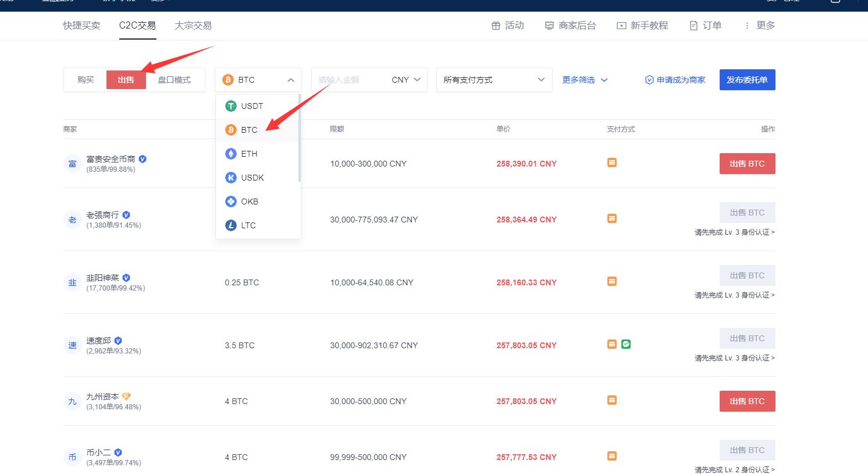Screen dimensions: 868x474
Task: Click 发布委托单 post order button
Action: pyautogui.click(x=747, y=80)
